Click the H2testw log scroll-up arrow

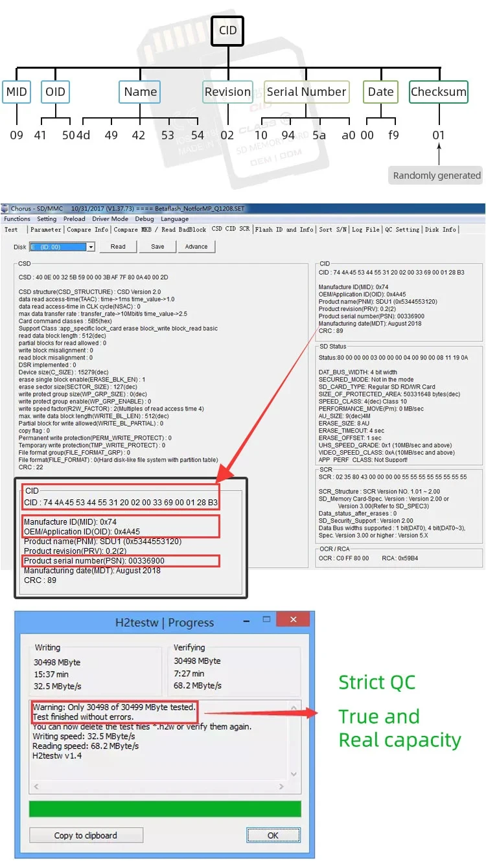(x=295, y=707)
